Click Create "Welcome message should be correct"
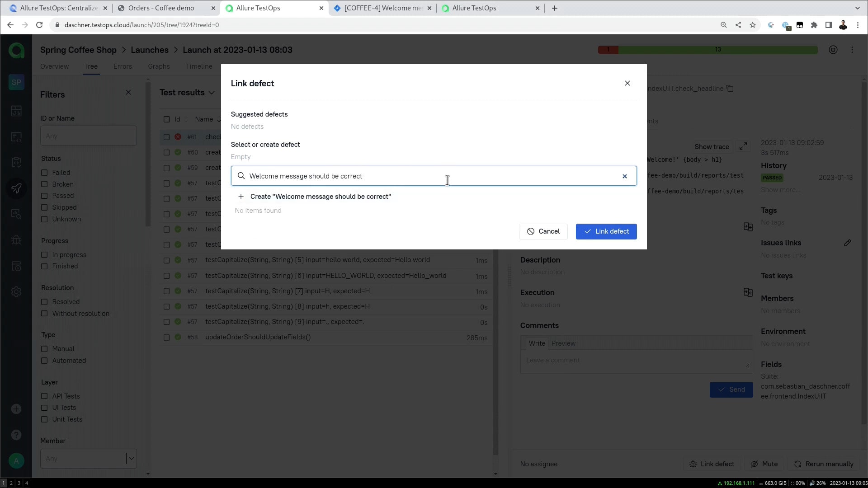Image resolution: width=868 pixels, height=488 pixels. (x=320, y=197)
